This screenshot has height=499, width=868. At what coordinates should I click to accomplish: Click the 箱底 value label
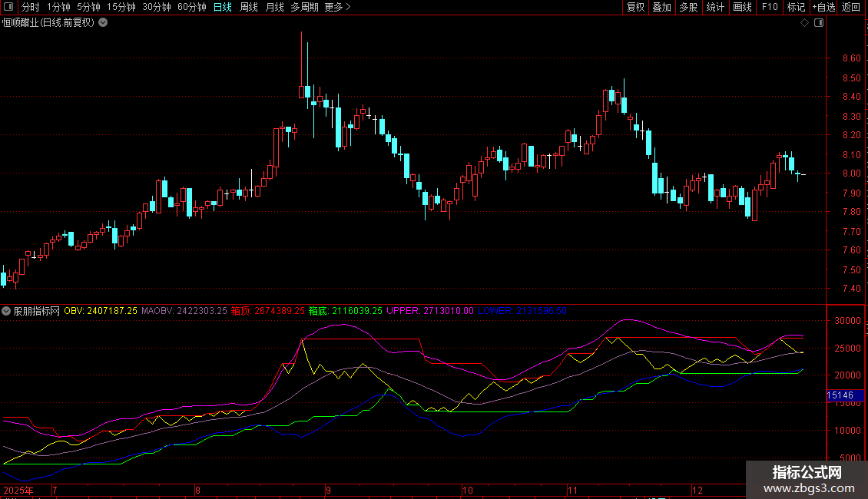click(x=345, y=311)
